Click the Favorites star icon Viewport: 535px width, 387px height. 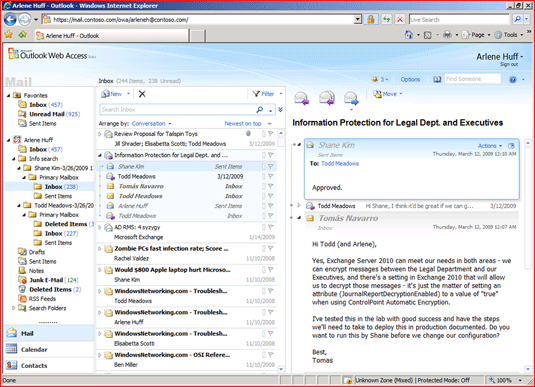9,34
